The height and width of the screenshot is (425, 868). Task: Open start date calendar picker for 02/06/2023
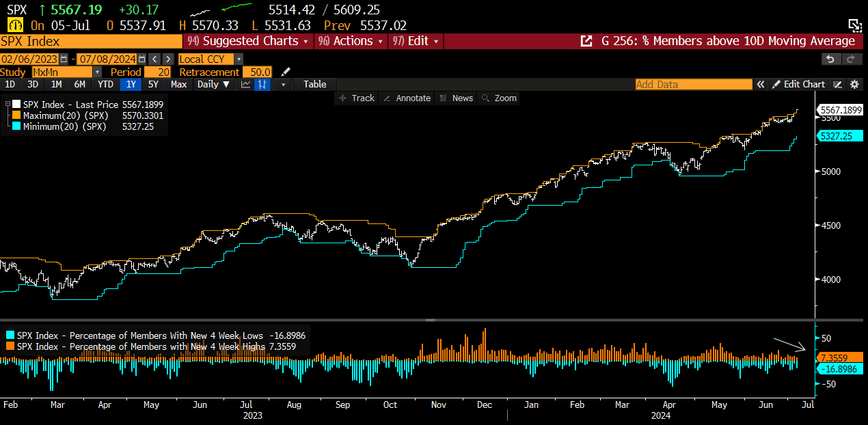click(x=64, y=59)
